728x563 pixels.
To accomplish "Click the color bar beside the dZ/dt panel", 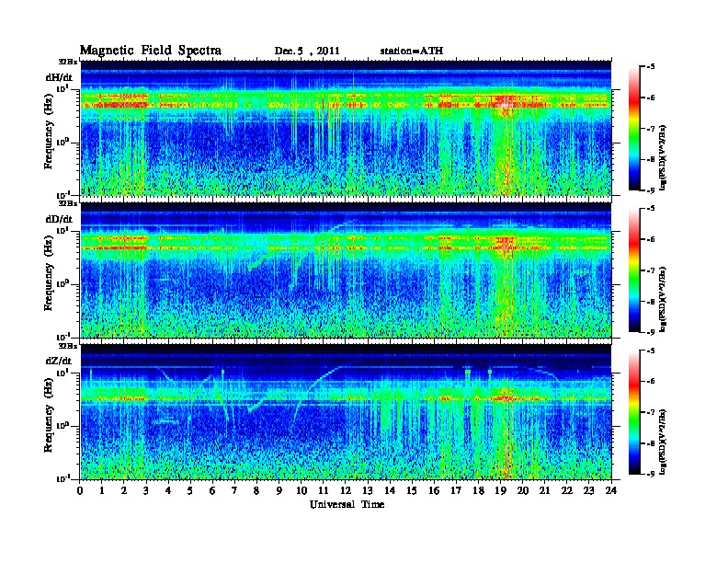I will pos(634,412).
